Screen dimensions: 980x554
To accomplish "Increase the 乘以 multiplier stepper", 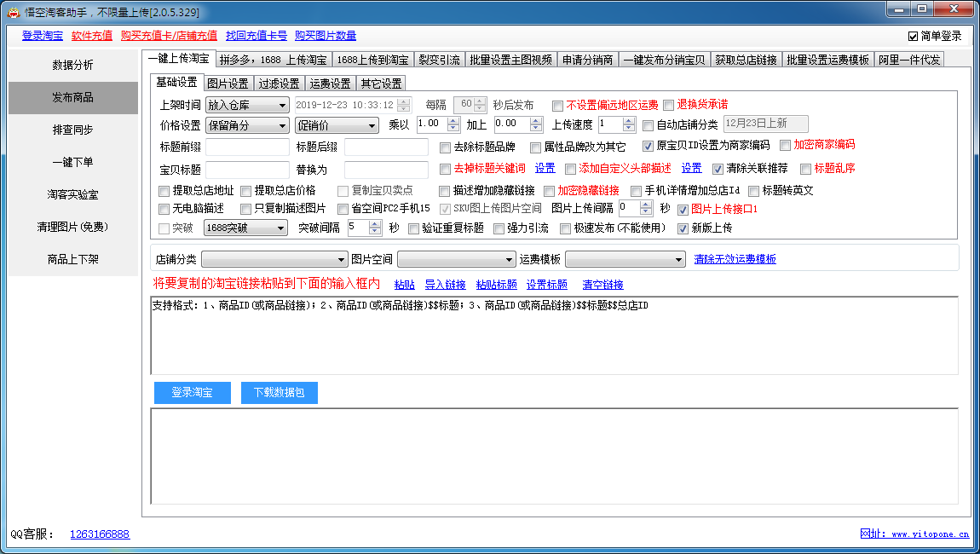I will (x=453, y=121).
